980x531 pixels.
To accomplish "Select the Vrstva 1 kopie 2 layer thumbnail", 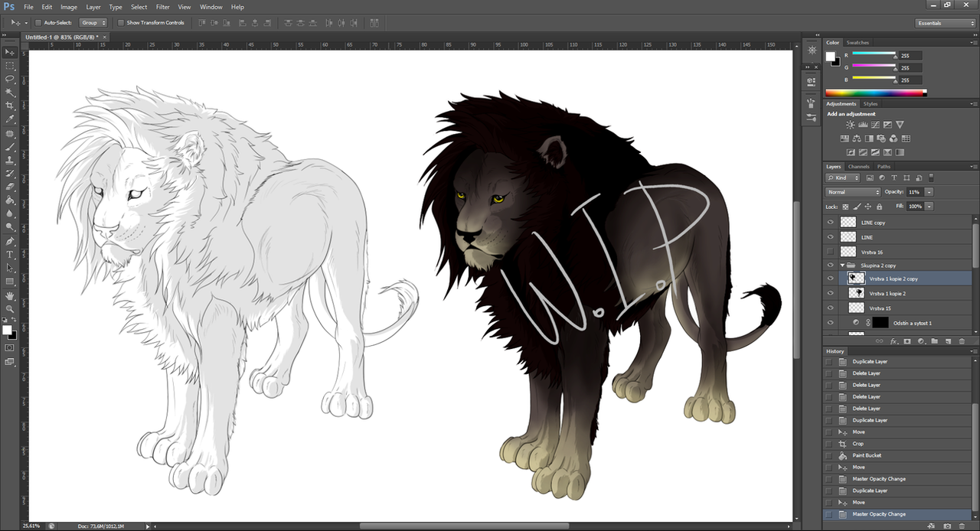I will [x=857, y=294].
